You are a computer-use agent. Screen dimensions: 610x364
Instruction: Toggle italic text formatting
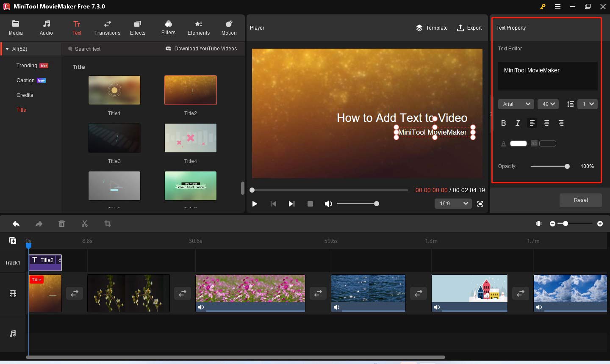click(x=518, y=123)
